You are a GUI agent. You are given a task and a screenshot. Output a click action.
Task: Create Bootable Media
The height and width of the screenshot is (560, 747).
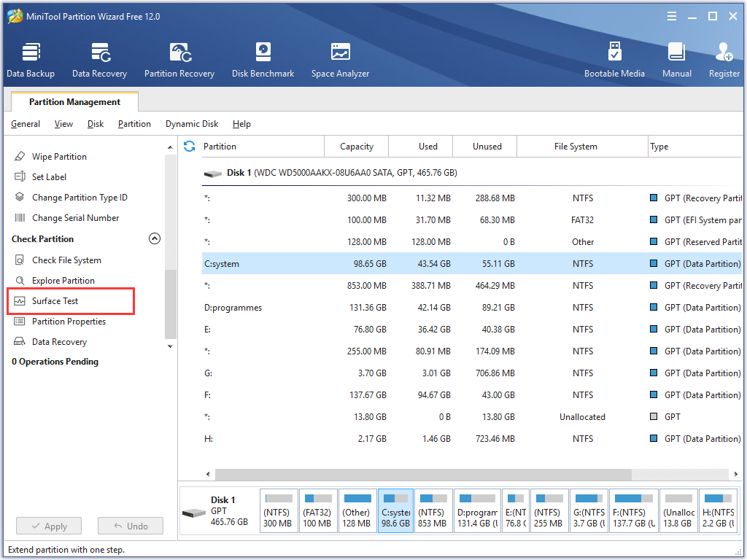(614, 60)
